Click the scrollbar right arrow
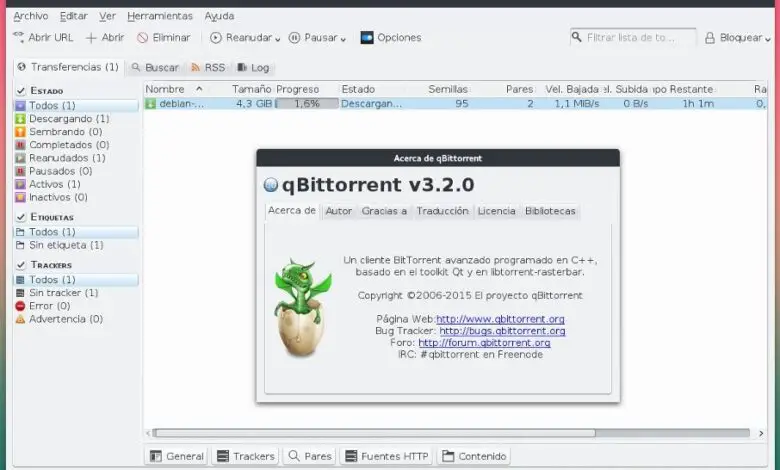The height and width of the screenshot is (470, 780). 761,433
